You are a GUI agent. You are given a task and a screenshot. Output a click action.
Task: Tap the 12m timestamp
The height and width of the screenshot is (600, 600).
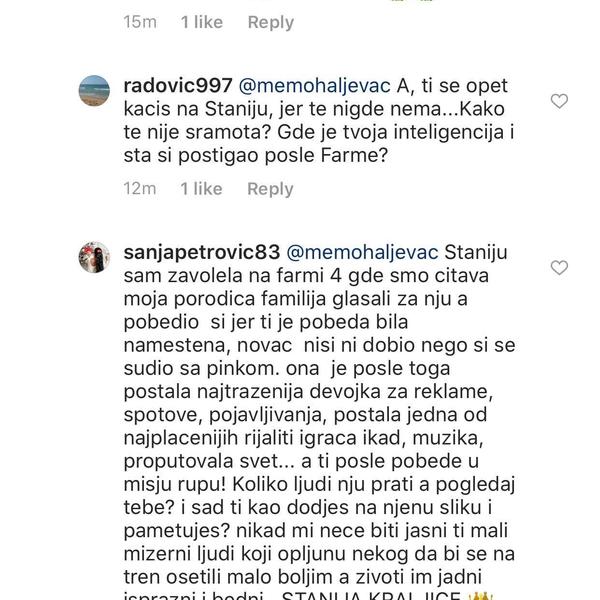pyautogui.click(x=140, y=189)
